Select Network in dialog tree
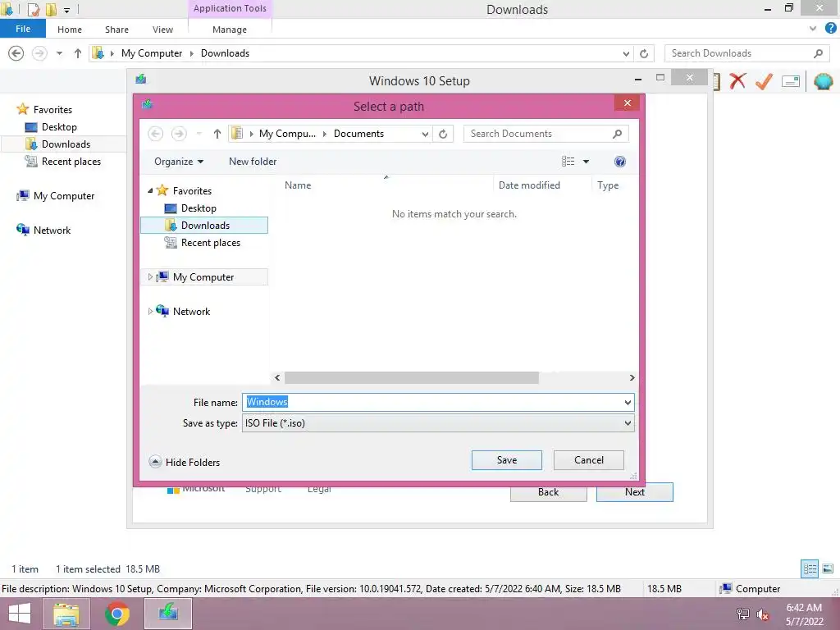 pyautogui.click(x=191, y=311)
